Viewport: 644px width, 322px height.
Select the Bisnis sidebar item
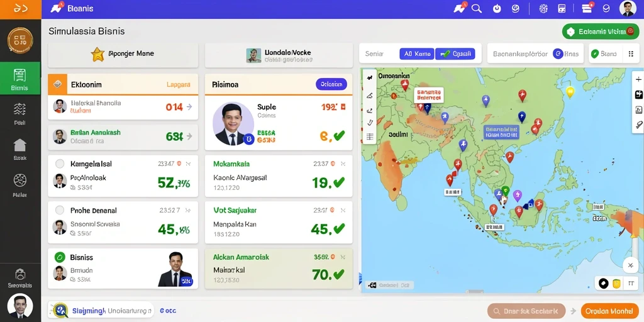tap(19, 79)
